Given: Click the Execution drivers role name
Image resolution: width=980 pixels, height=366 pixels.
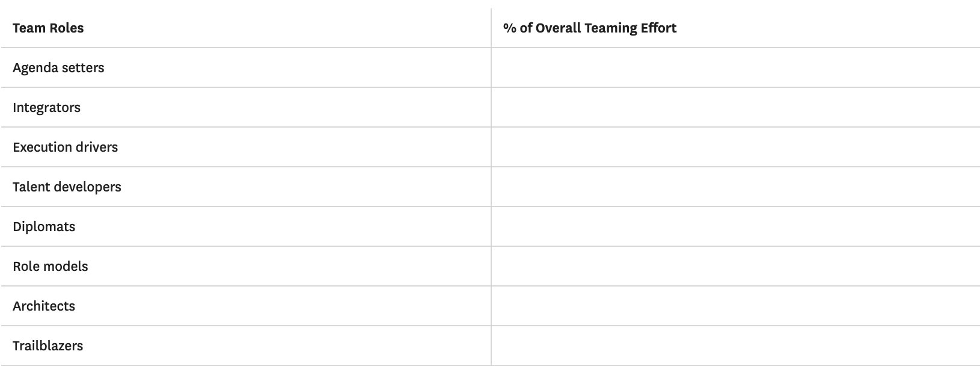Looking at the screenshot, I should tap(65, 147).
